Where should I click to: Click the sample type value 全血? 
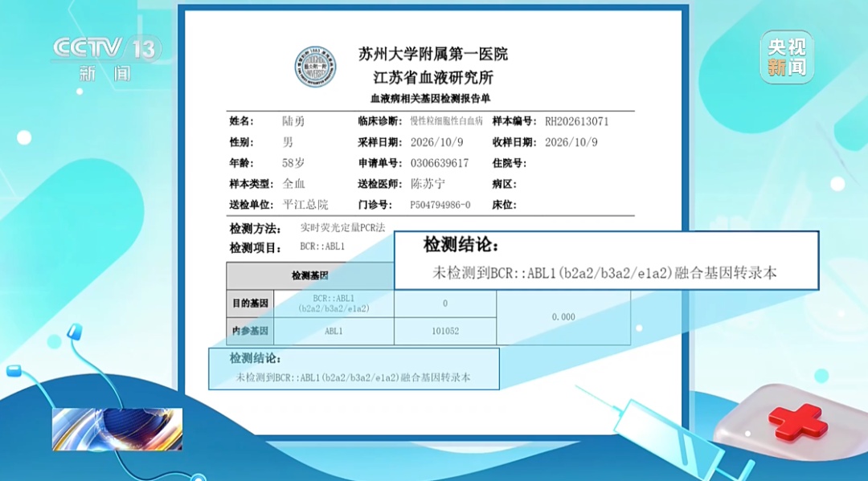click(x=293, y=184)
